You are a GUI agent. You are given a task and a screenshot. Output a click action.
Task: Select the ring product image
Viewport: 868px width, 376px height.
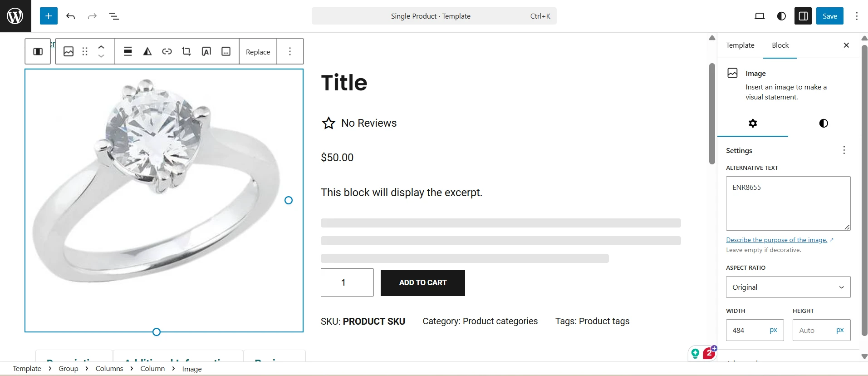164,200
